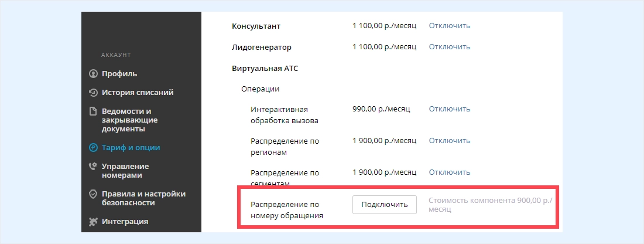Click Распределение по номеру обращения label
Screen dimensions: 644x244
287,210
